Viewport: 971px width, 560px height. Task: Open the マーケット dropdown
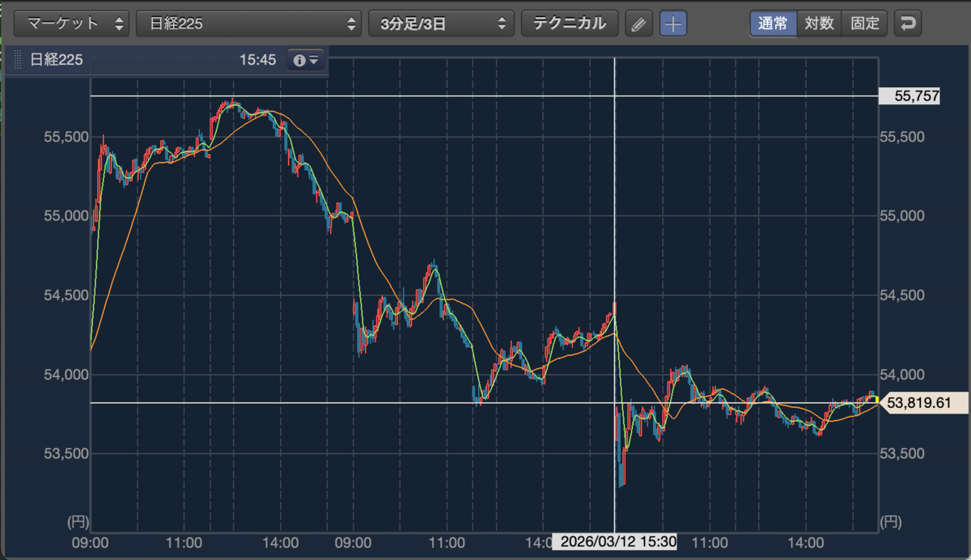(72, 23)
